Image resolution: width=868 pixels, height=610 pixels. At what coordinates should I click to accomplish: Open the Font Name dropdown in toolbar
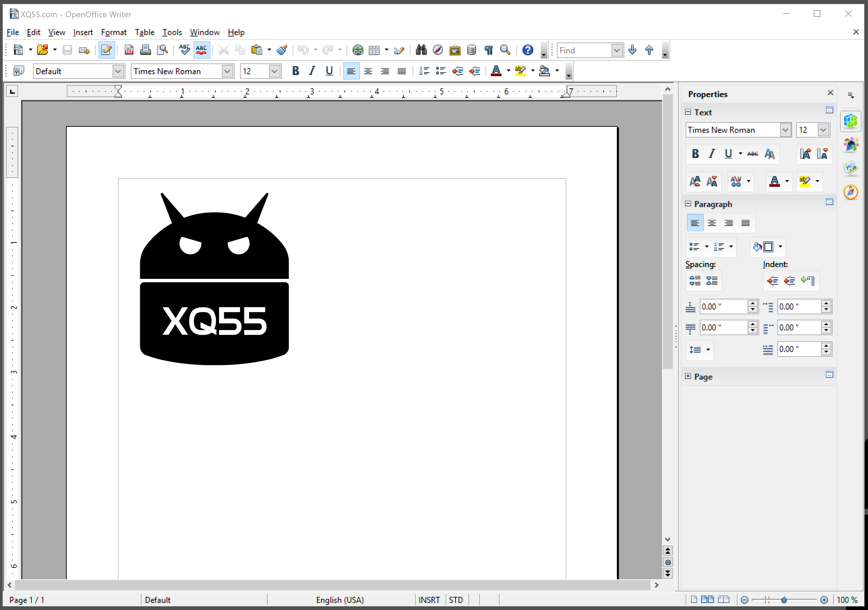click(x=227, y=71)
